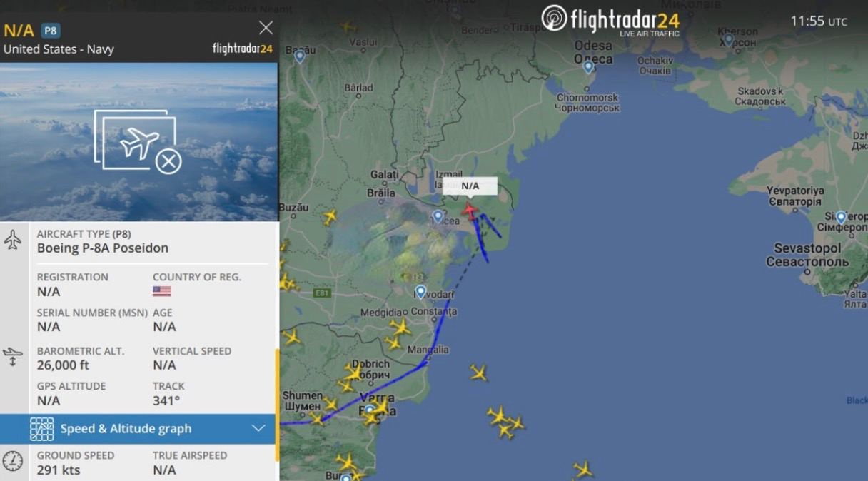
Task: Click the P8 aircraft code badge
Action: pos(50,31)
